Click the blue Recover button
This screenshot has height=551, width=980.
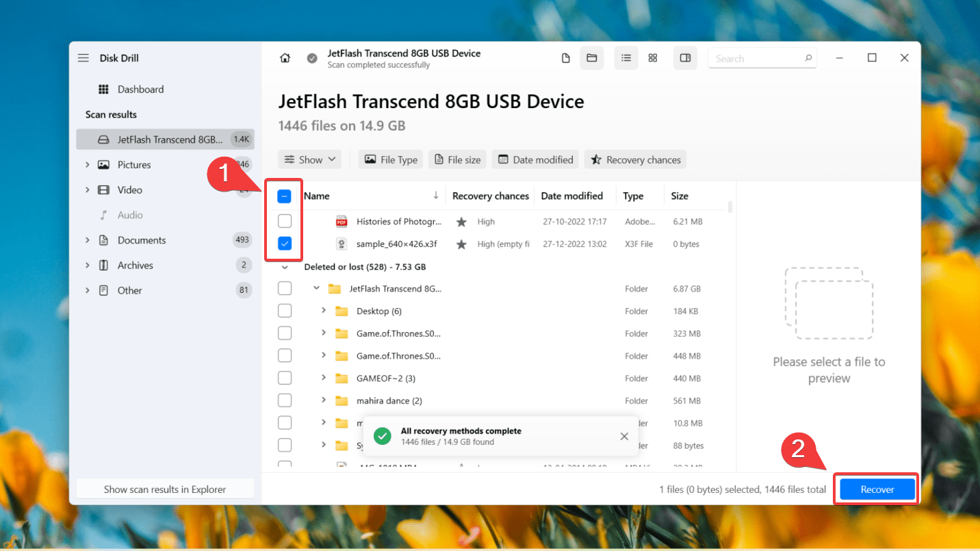click(x=877, y=489)
